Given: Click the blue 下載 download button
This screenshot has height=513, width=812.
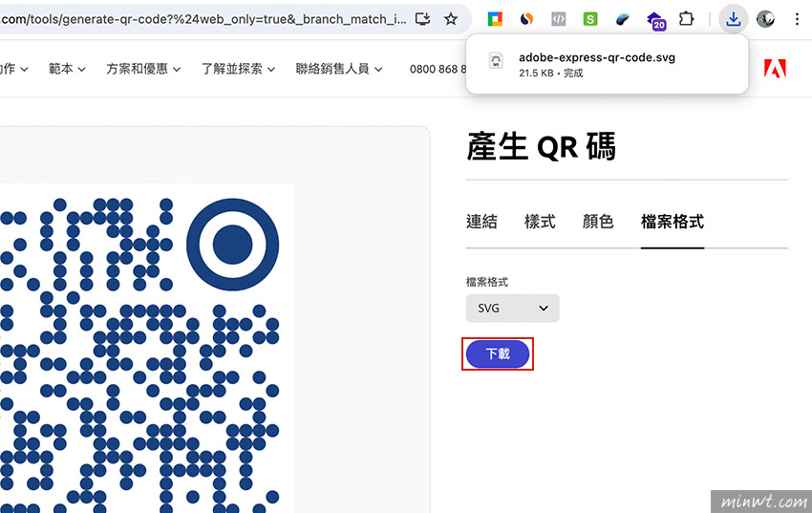Looking at the screenshot, I should click(x=497, y=354).
